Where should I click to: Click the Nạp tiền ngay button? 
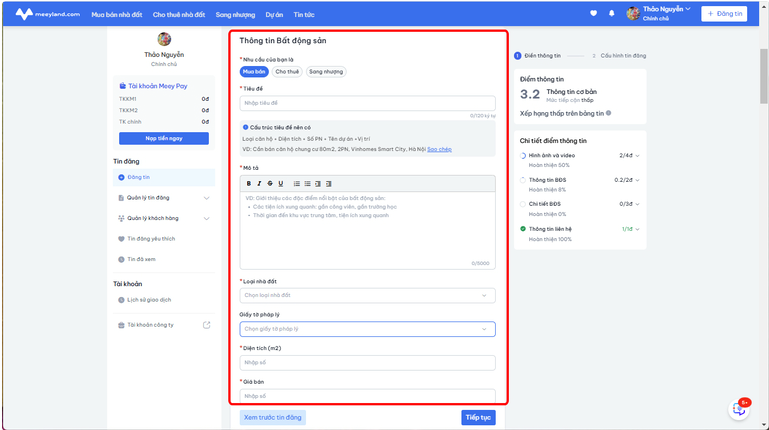tap(164, 138)
